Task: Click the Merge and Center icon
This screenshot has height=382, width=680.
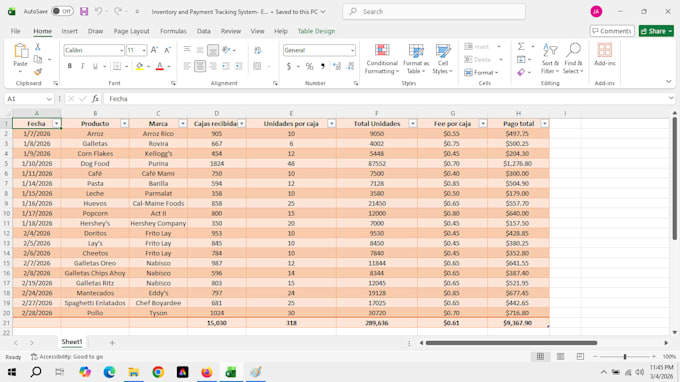Action: (x=257, y=66)
